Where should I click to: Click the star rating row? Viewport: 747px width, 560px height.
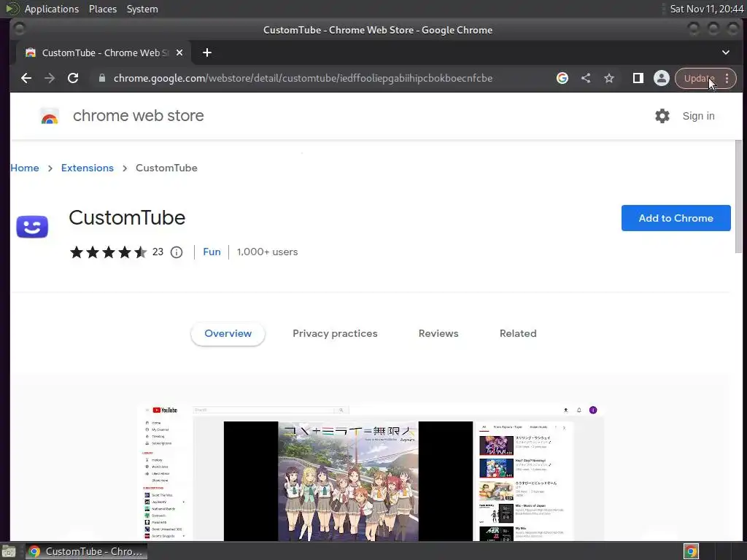[108, 252]
